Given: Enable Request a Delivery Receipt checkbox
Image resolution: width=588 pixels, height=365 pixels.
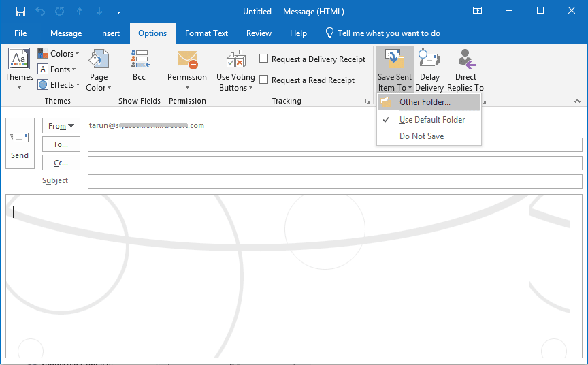Looking at the screenshot, I should [x=263, y=59].
